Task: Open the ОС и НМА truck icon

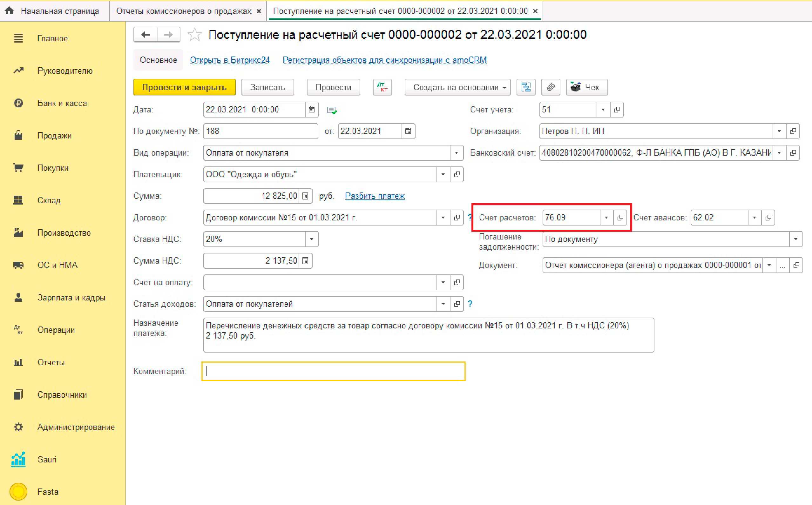Action: tap(18, 265)
